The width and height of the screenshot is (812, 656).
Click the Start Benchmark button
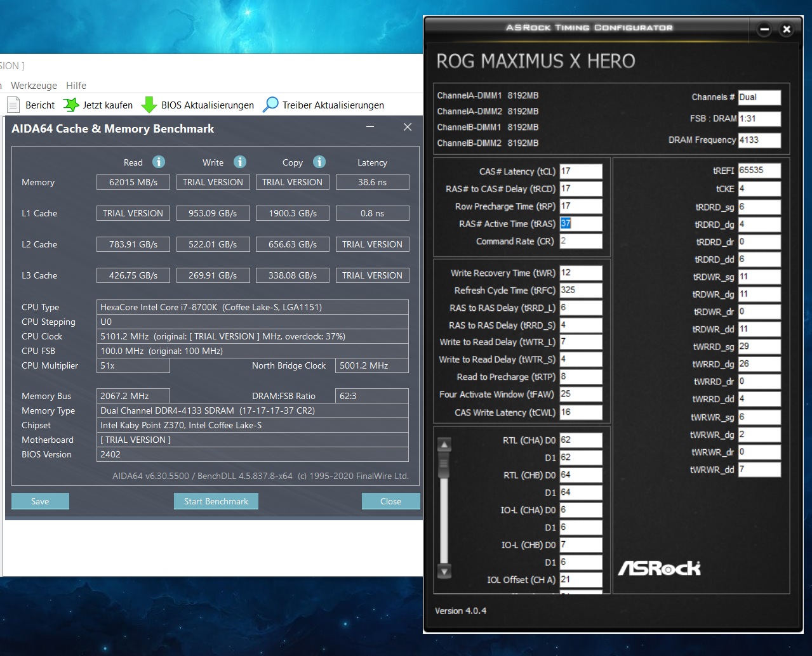[x=216, y=501]
